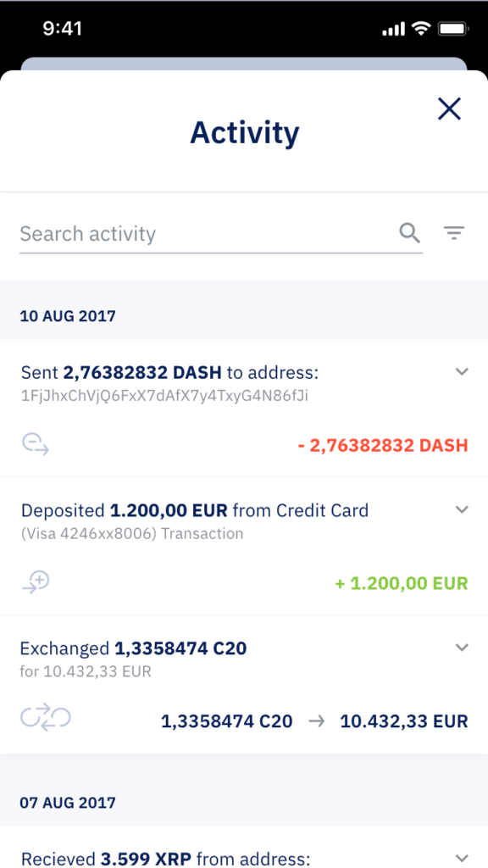Tap the search magnifier icon
Image resolution: width=488 pixels, height=868 pixels.
point(409,233)
